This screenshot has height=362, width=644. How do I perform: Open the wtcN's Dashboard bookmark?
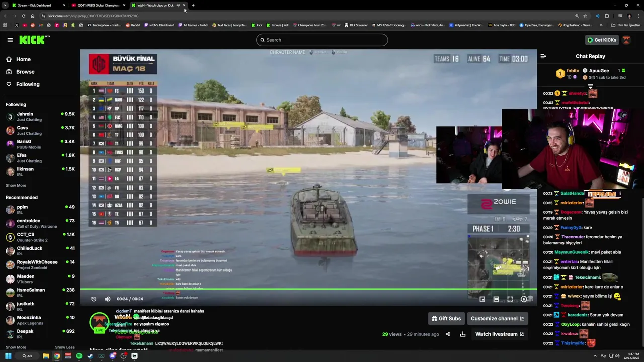[x=159, y=25]
